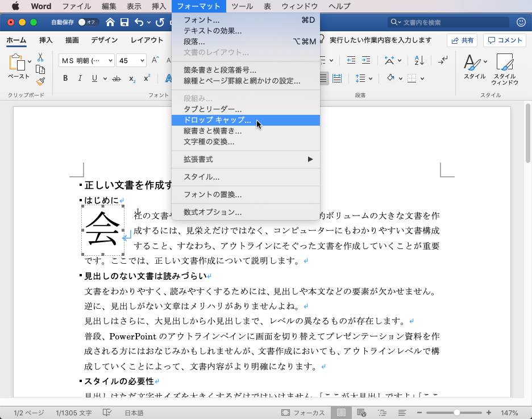Viewport: 532px width, 419px height.
Task: Switch to the デザイン ribbon tab
Action: 104,40
